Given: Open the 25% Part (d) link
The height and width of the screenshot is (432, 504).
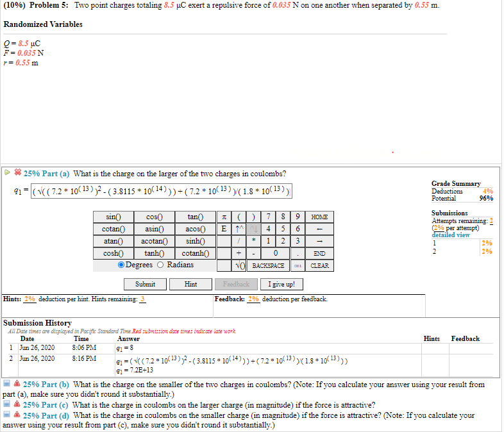Looking at the screenshot, I should tap(46, 415).
